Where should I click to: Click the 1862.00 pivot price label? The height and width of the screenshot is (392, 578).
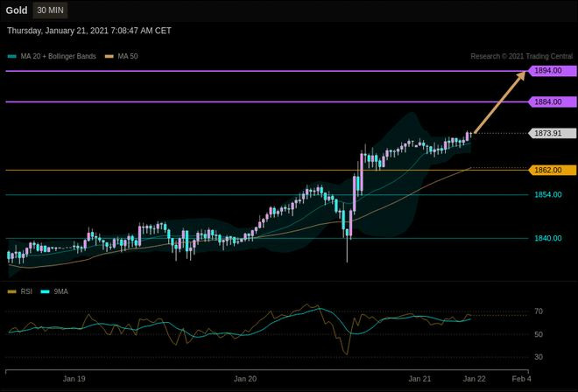553,171
